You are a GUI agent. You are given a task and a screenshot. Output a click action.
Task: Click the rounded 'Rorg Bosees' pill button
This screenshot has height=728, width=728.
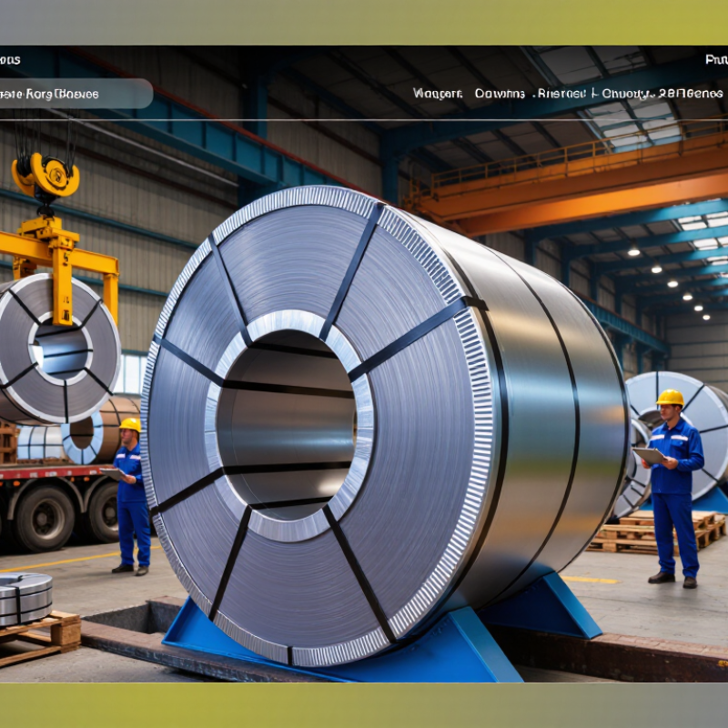coord(75,94)
